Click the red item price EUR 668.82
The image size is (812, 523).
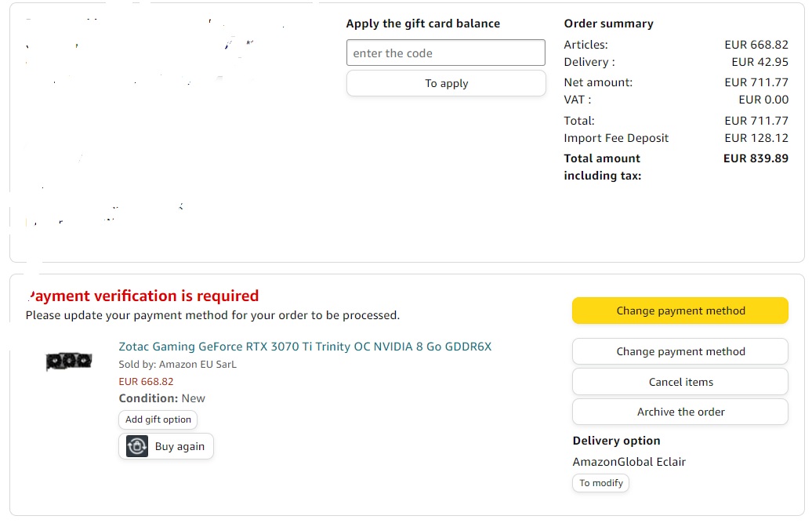tap(146, 382)
